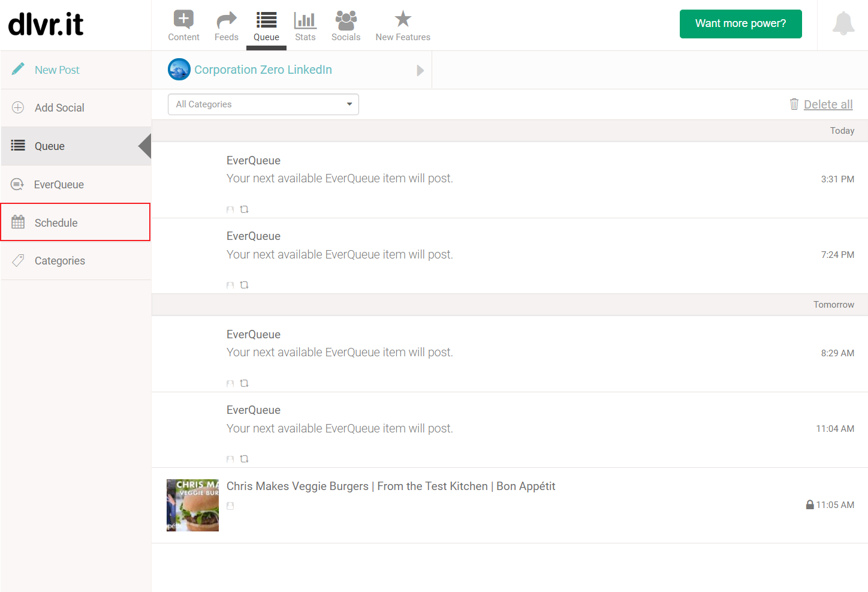Click the Tomorrow section header
The width and height of the screenshot is (868, 592).
click(x=510, y=305)
